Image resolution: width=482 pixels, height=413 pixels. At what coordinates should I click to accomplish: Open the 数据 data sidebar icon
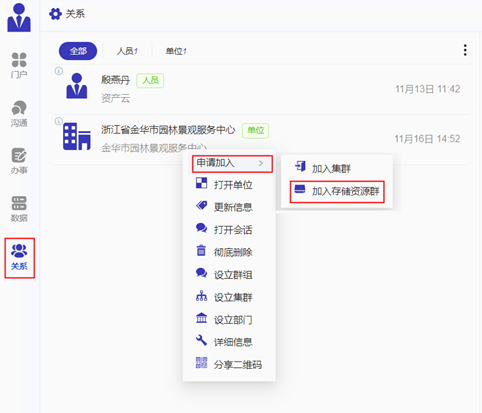pyautogui.click(x=19, y=209)
